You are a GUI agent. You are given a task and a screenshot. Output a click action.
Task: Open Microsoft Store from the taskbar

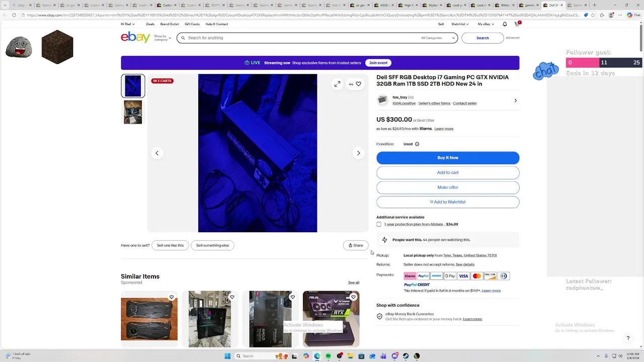point(361,356)
